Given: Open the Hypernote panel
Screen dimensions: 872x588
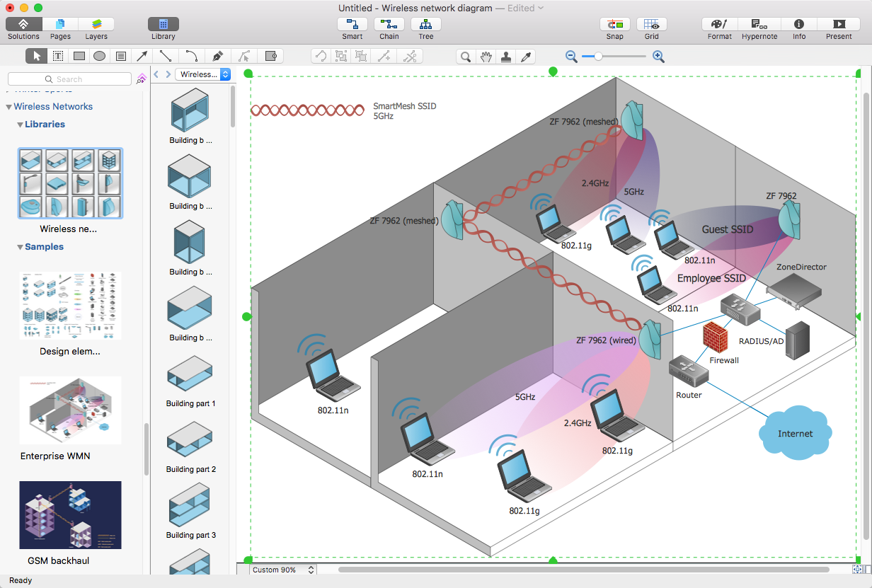Looking at the screenshot, I should pyautogui.click(x=759, y=25).
